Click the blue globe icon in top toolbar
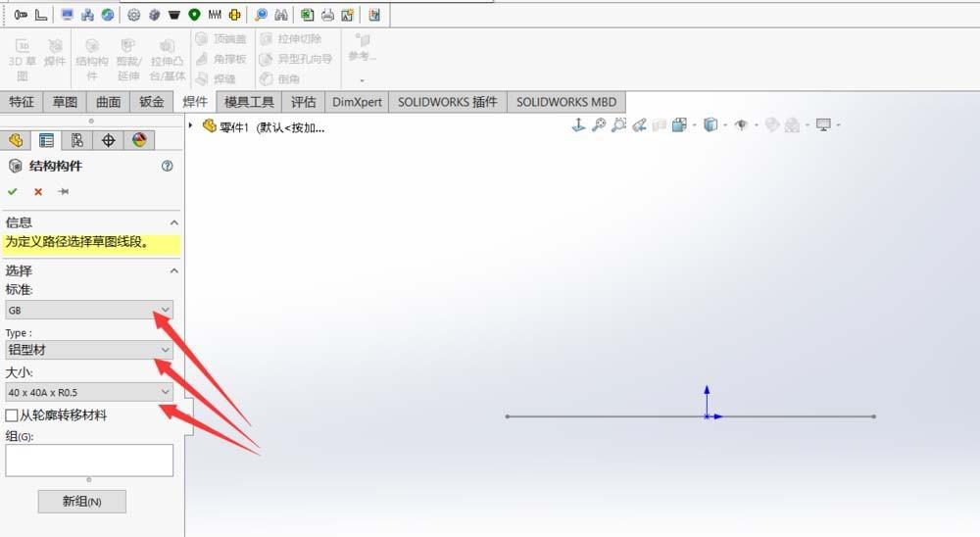Screen dimensions: 980x537 [x=108, y=15]
